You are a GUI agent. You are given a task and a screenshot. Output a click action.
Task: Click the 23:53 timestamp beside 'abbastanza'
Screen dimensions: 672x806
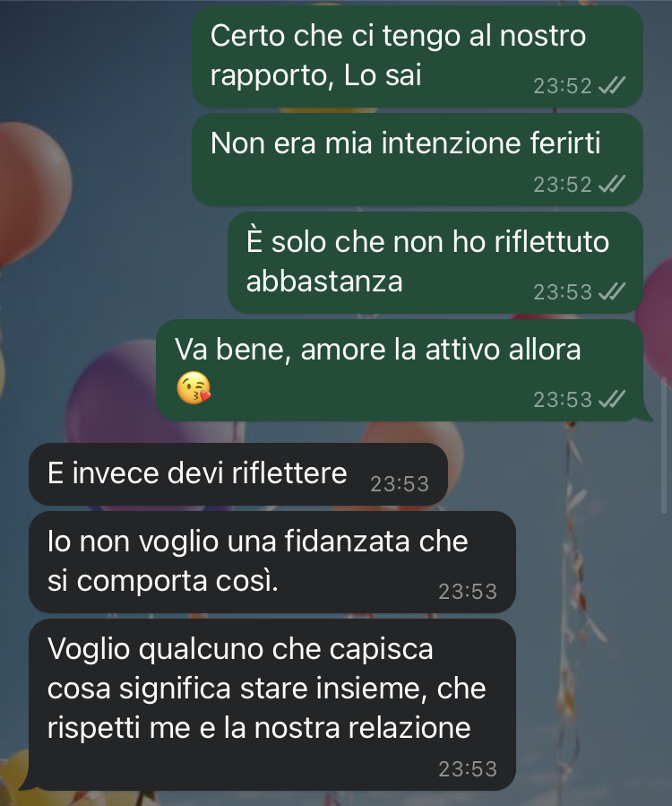coord(563,292)
